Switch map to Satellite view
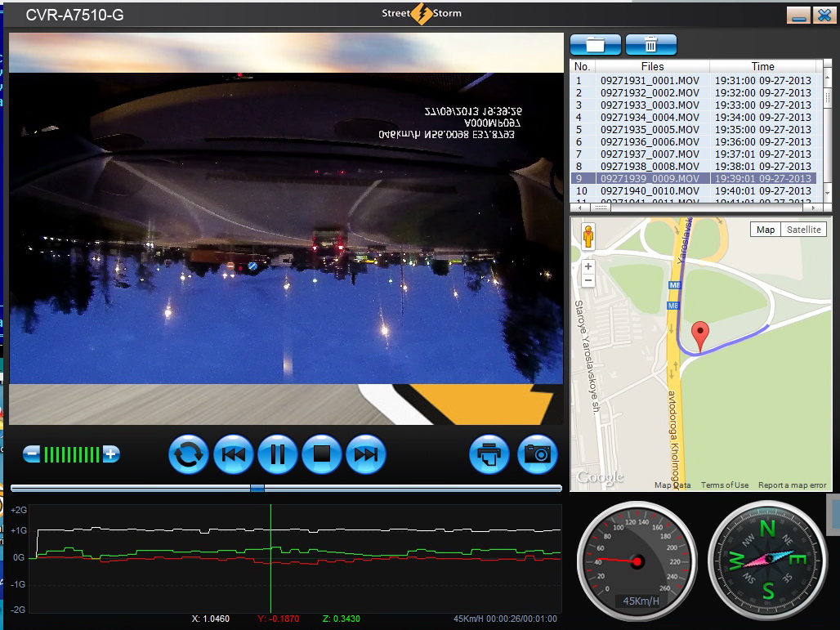This screenshot has width=840, height=630. [803, 230]
